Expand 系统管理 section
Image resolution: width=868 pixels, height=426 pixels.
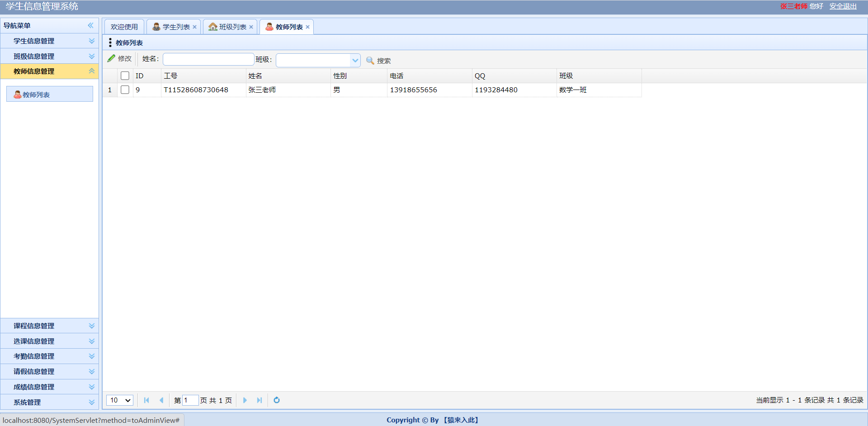click(50, 402)
